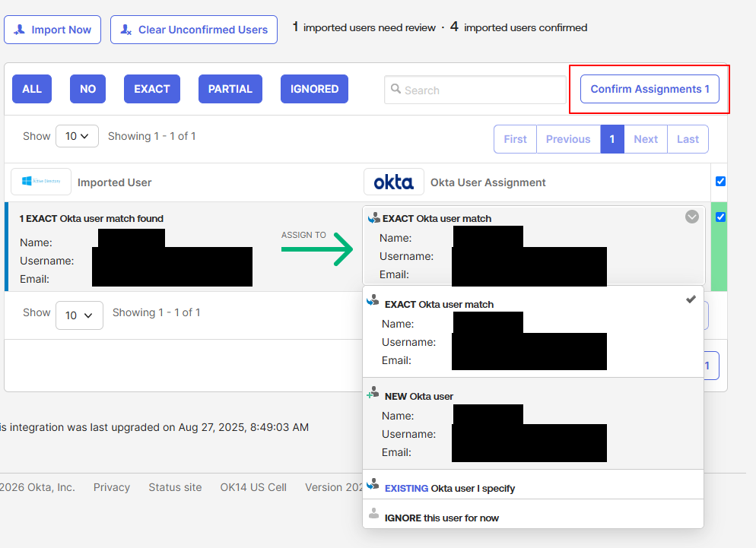The height and width of the screenshot is (548, 756).
Task: Collapse the assignment dropdown with the round chevron
Action: [692, 217]
